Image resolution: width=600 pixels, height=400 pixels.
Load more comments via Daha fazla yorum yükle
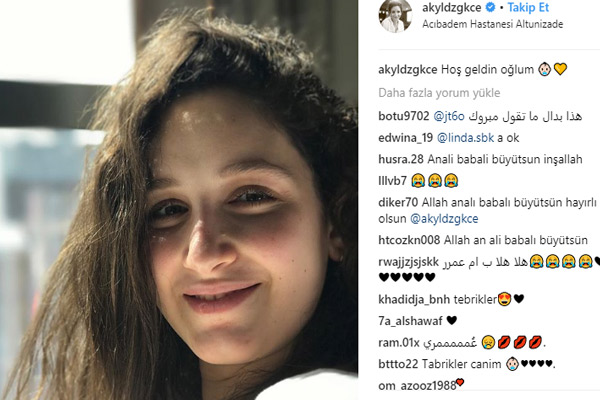pyautogui.click(x=439, y=93)
